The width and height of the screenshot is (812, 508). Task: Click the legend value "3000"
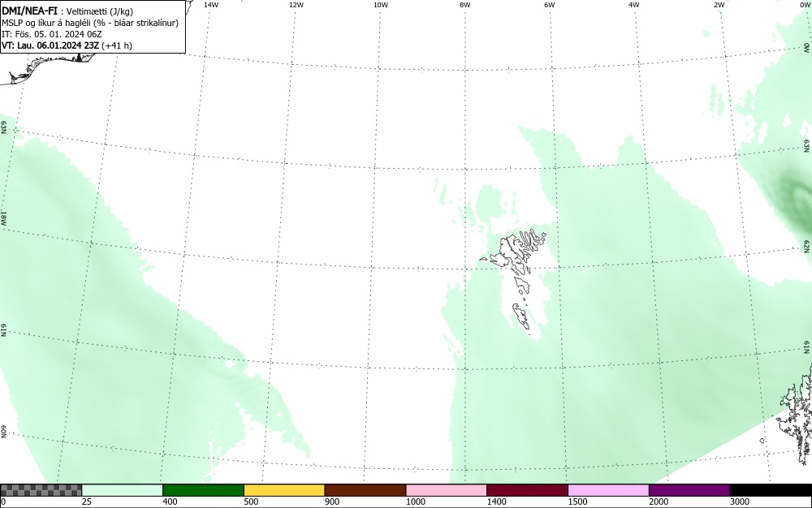point(740,502)
